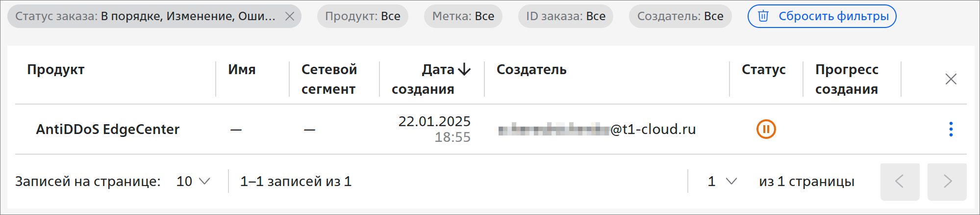Select the AntiDDoS EdgeCenter row
Viewport: 980px width, 215px height.
490,129
